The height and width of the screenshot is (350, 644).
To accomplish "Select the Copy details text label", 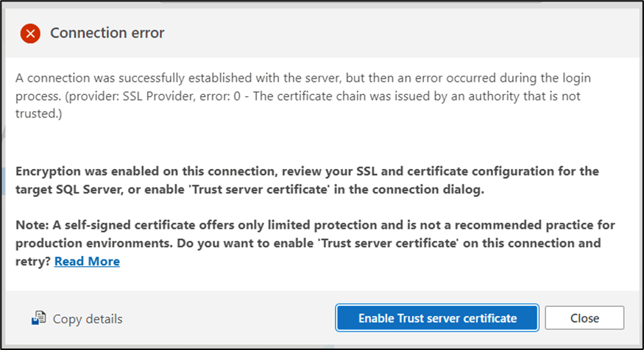I will tap(88, 318).
